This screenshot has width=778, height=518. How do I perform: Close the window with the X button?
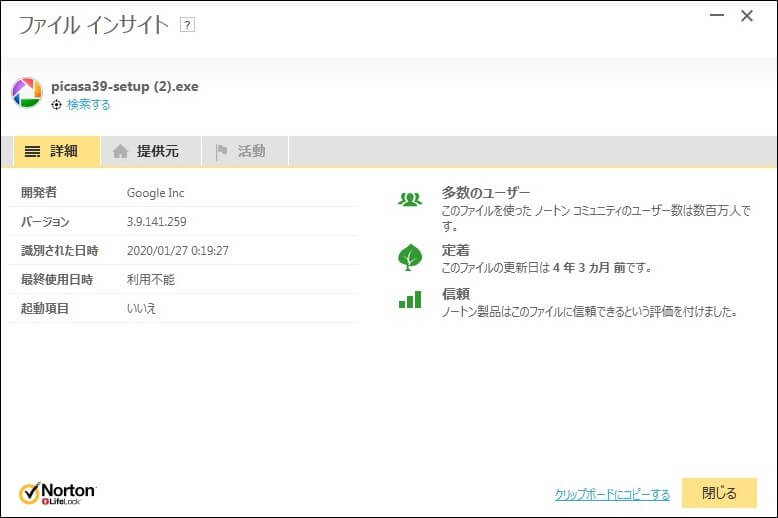747,16
